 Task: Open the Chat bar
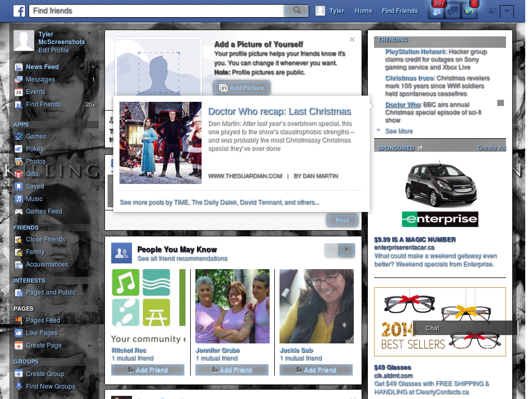[x=465, y=328]
